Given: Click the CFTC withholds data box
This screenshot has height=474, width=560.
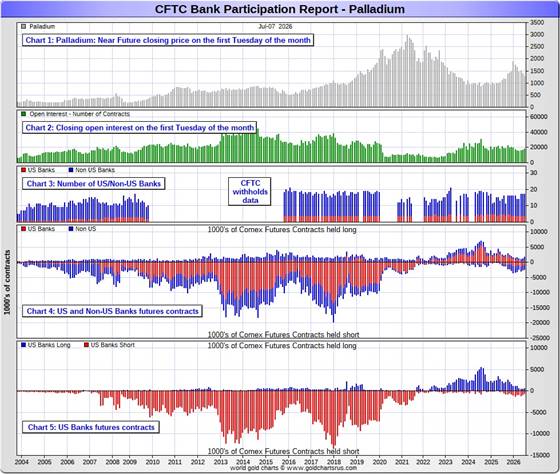Looking at the screenshot, I should 250,191.
